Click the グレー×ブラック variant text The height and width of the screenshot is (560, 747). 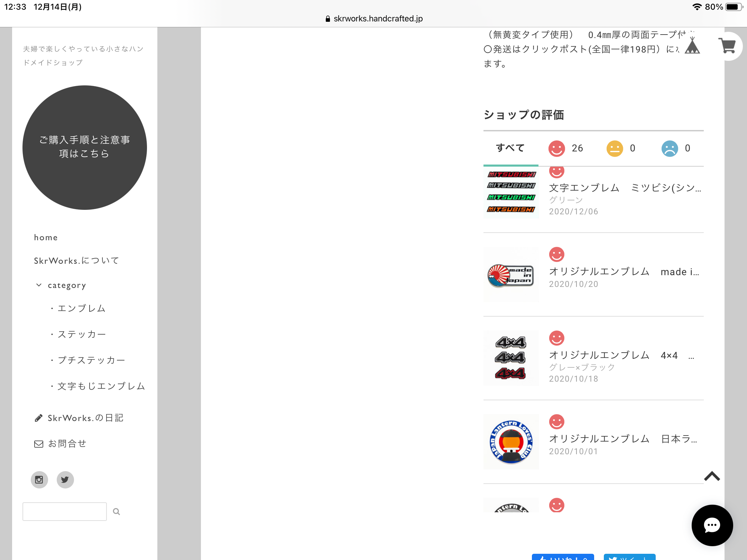click(582, 367)
